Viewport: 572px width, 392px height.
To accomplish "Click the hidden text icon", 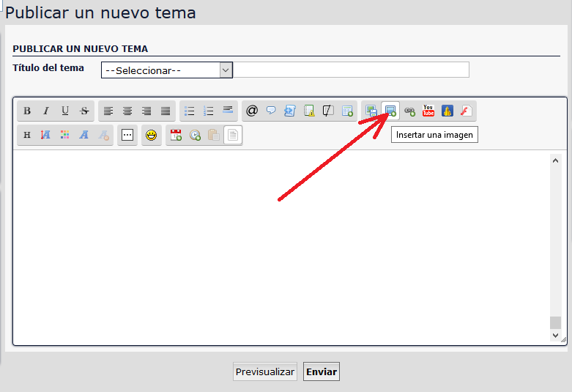I will (328, 111).
